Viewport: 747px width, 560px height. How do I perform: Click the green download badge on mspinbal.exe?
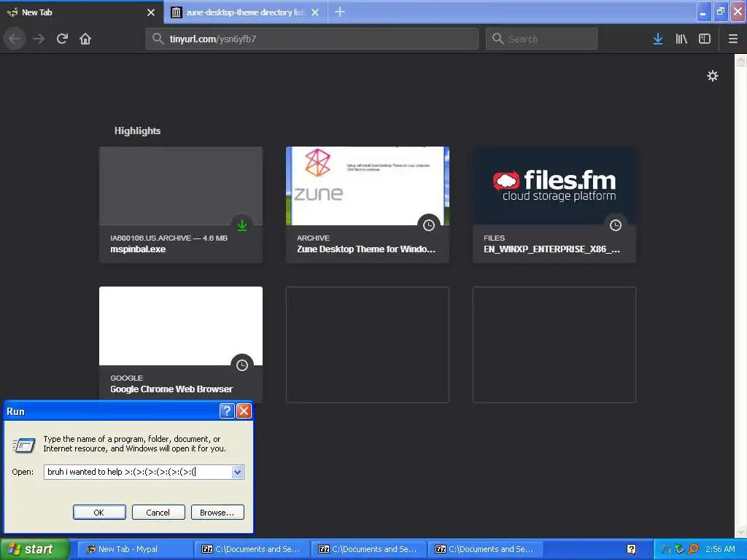[x=242, y=225]
